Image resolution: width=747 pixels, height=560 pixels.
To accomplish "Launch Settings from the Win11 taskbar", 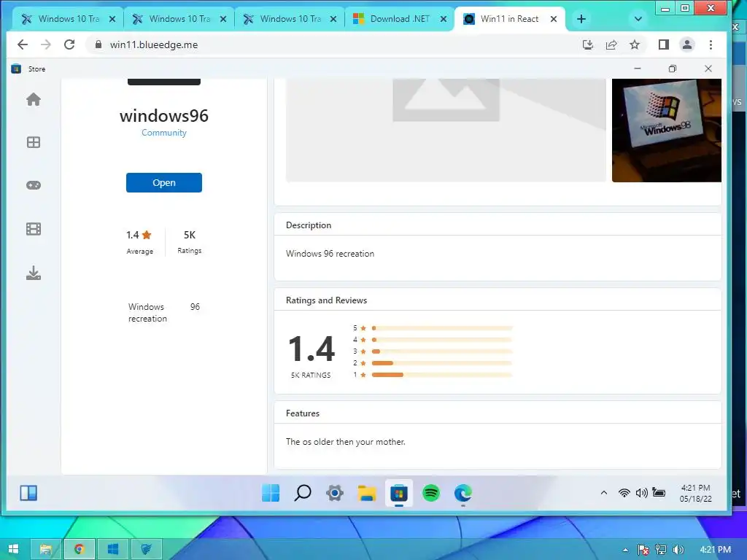I will click(x=334, y=493).
